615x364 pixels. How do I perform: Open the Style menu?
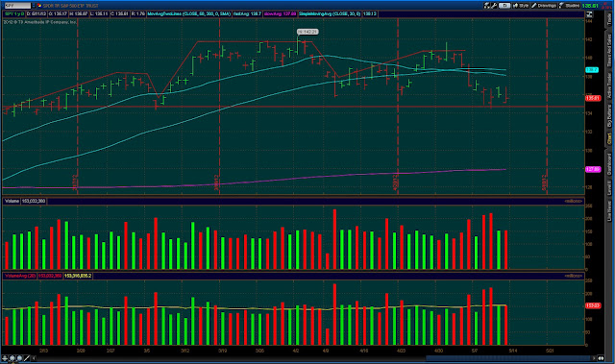click(x=521, y=6)
